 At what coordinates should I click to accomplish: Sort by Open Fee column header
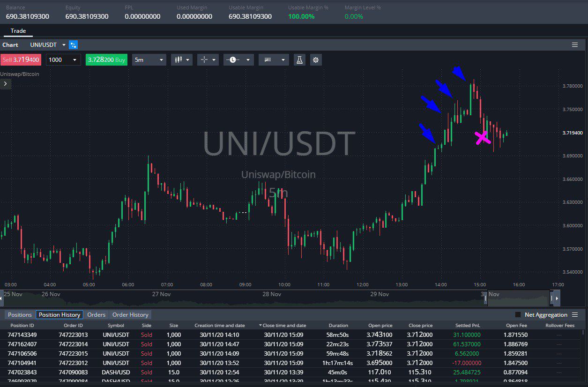516,326
